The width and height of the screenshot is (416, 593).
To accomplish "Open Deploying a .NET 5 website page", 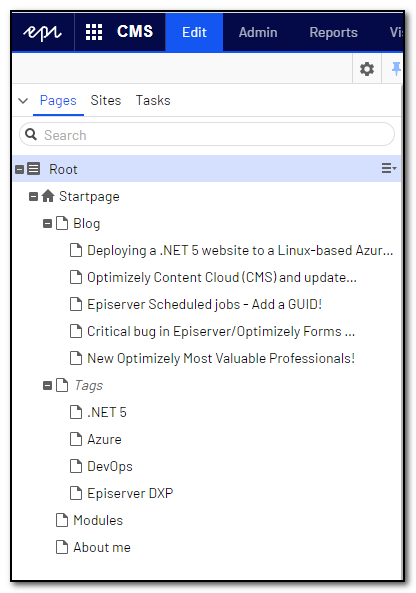I will point(240,250).
